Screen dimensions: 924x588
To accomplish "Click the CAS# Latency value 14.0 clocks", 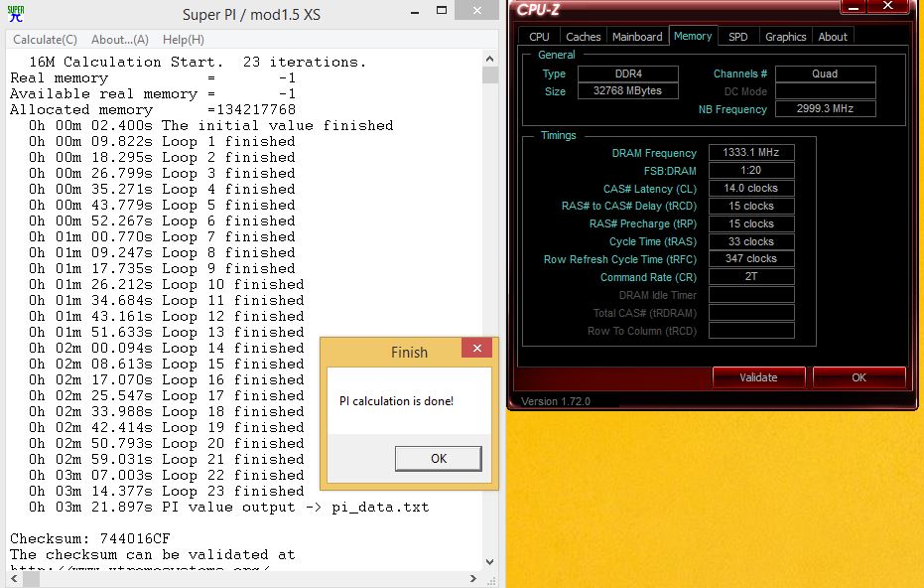I will coord(751,188).
